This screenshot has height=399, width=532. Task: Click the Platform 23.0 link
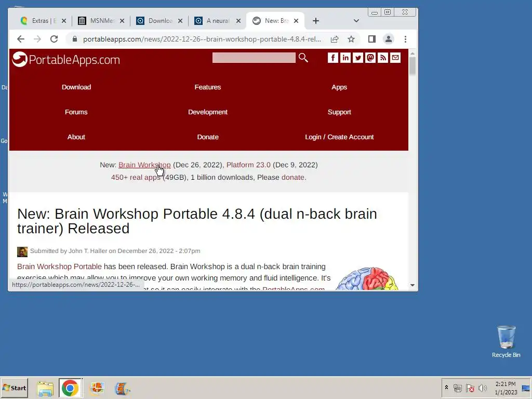(248, 165)
